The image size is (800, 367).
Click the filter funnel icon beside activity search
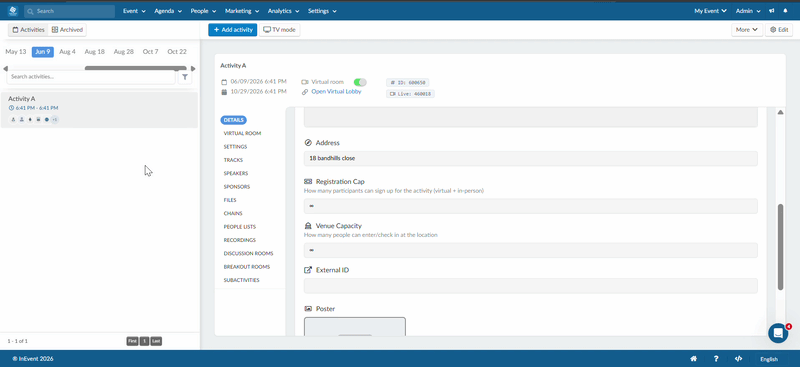tap(185, 77)
